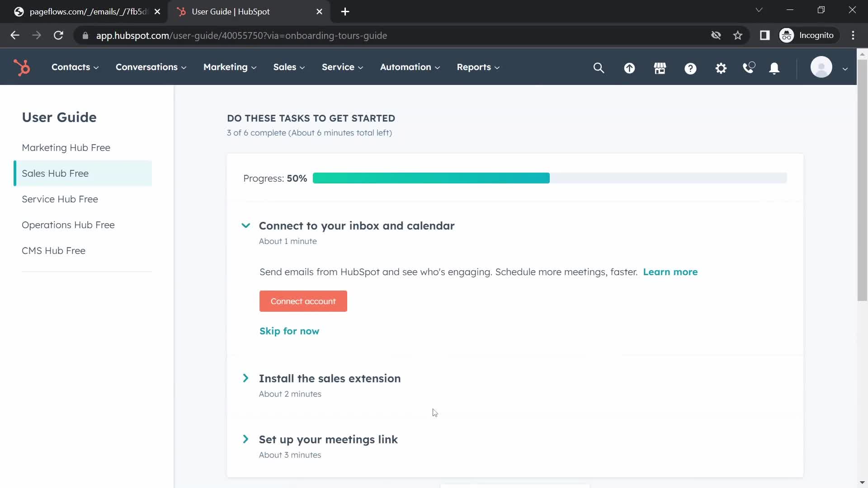This screenshot has height=488, width=868.
Task: Click the 'User Guide' heading
Action: 59,117
